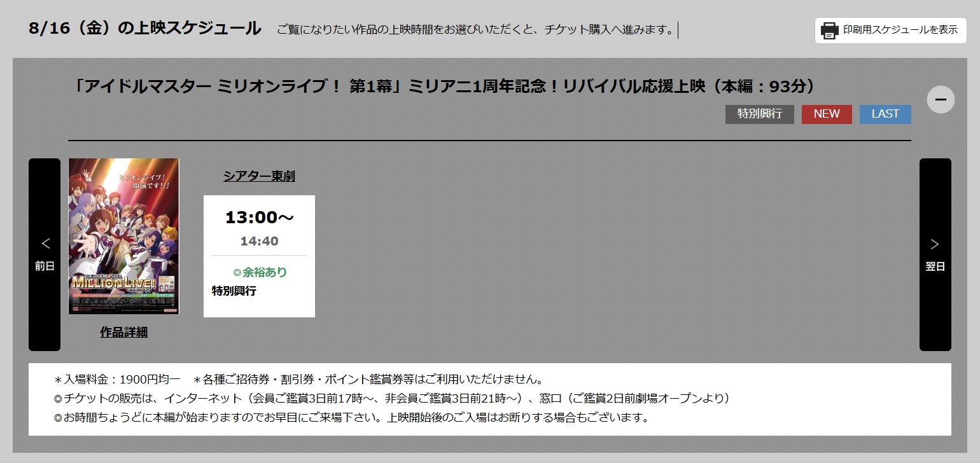This screenshot has width=980, height=463.
Task: Click the red NEW badge
Action: pos(827,114)
